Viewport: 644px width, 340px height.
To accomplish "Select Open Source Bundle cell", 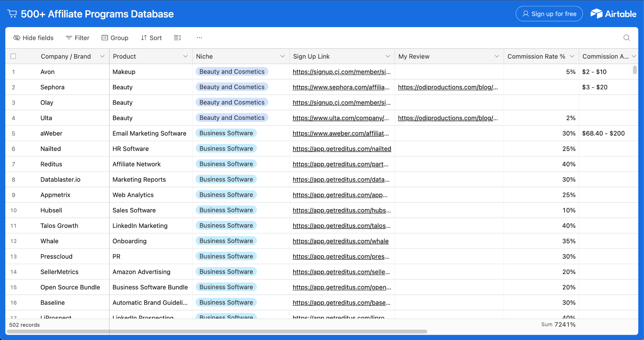I will [x=74, y=287].
